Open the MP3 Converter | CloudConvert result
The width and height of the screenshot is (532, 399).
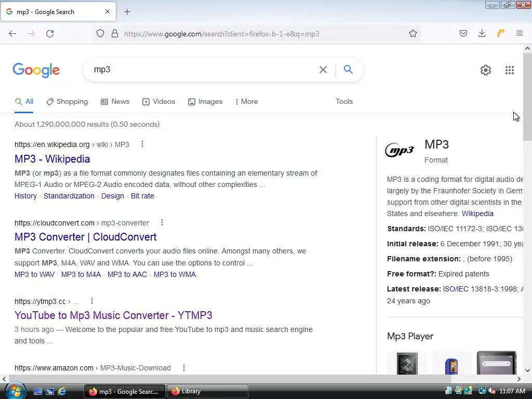tap(86, 237)
